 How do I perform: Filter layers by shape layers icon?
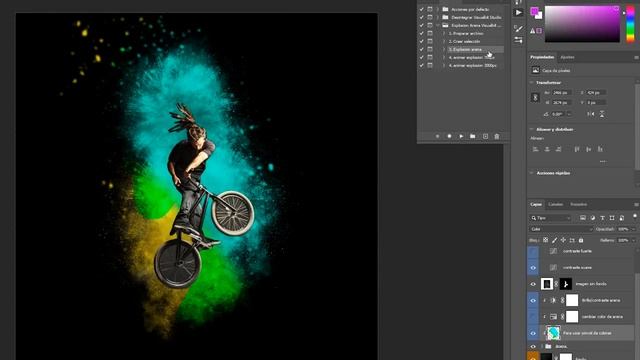click(612, 218)
